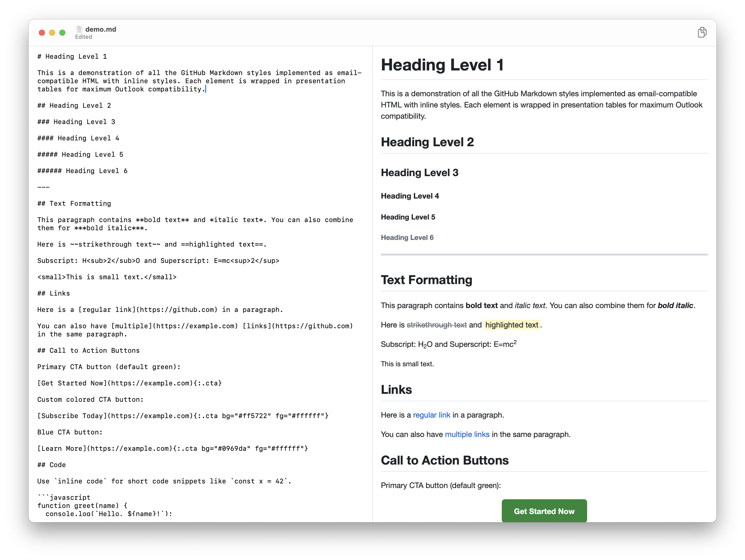Follow the "multiple links" hyperlink in the preview
The height and width of the screenshot is (560, 745).
(467, 434)
